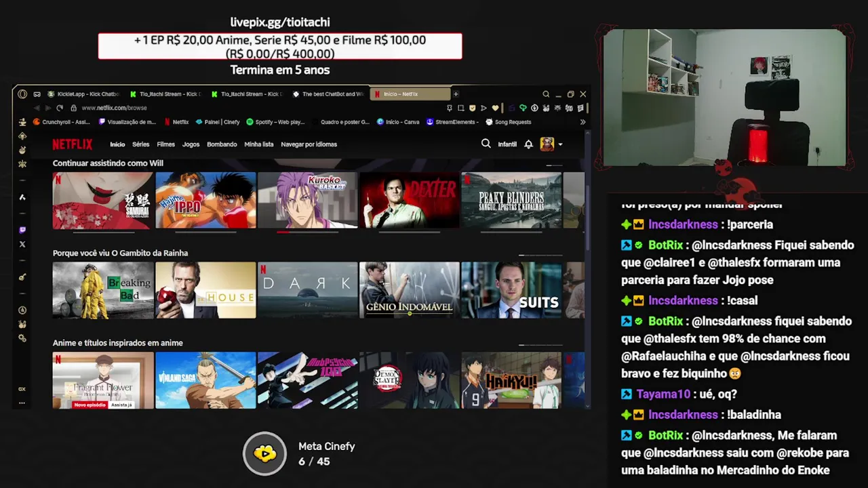Resume Blue Eye Samurai thumbnail
The image size is (868, 488).
[103, 201]
